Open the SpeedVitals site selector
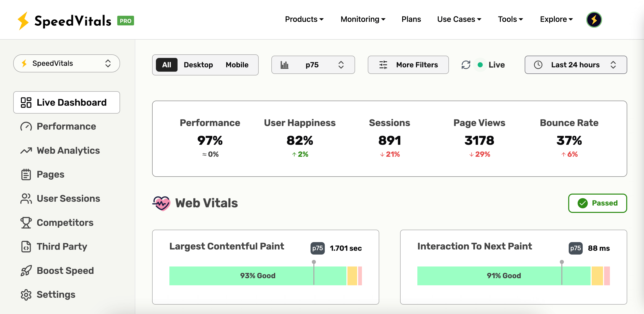The height and width of the screenshot is (314, 644). [67, 63]
